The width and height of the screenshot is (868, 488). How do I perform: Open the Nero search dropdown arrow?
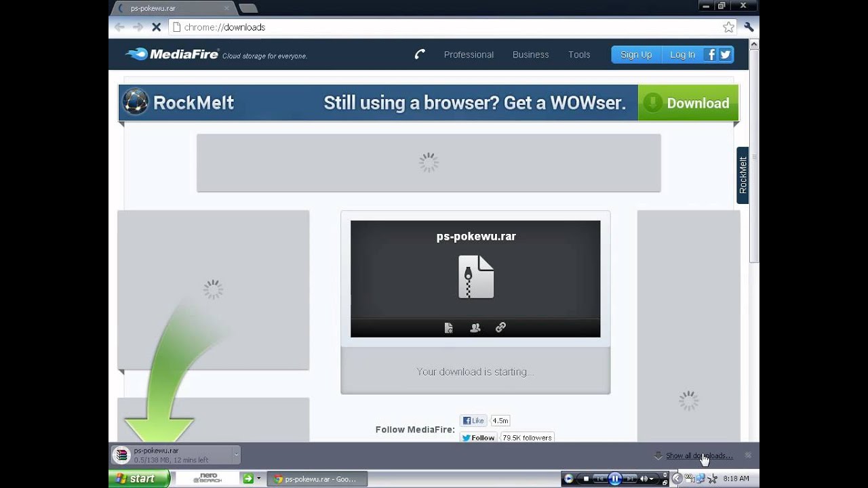click(x=258, y=479)
